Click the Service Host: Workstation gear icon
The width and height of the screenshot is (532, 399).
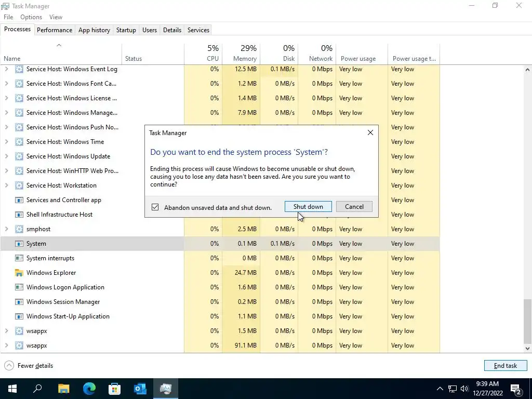tap(19, 185)
